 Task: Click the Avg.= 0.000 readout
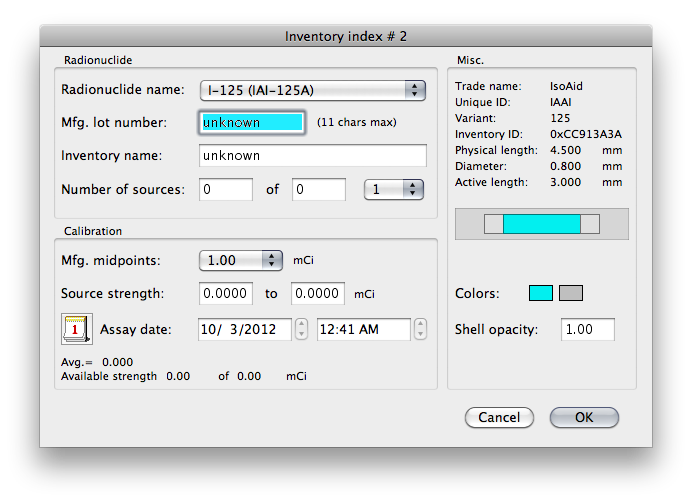point(97,362)
